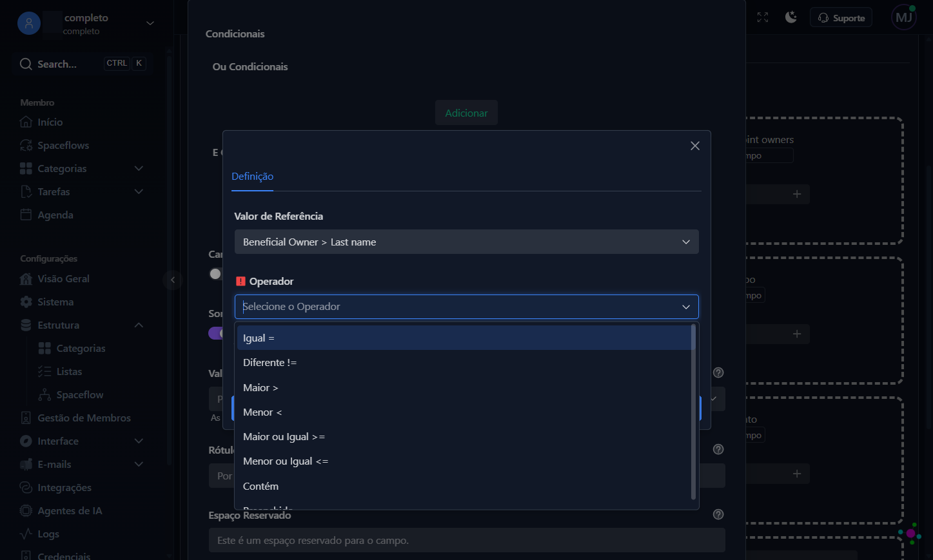Open Agentes de IA icon
This screenshot has width=933, height=560.
pos(26,510)
